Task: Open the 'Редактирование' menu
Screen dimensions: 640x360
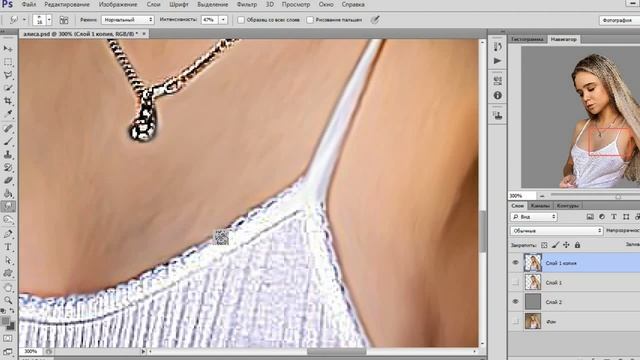Action: (67, 4)
